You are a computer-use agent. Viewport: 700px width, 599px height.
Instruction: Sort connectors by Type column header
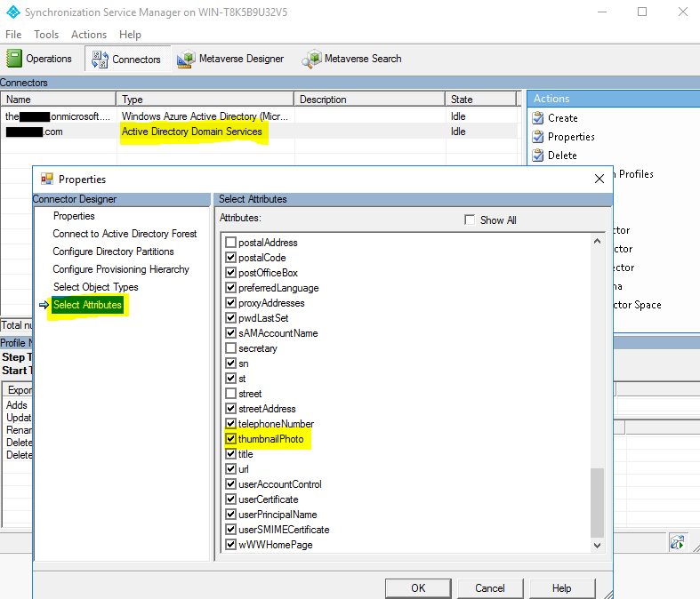[x=205, y=99]
